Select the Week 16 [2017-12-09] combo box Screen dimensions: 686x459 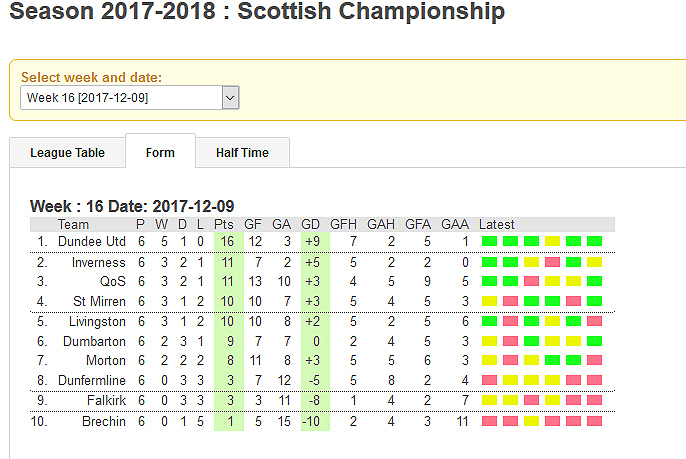[x=130, y=98]
